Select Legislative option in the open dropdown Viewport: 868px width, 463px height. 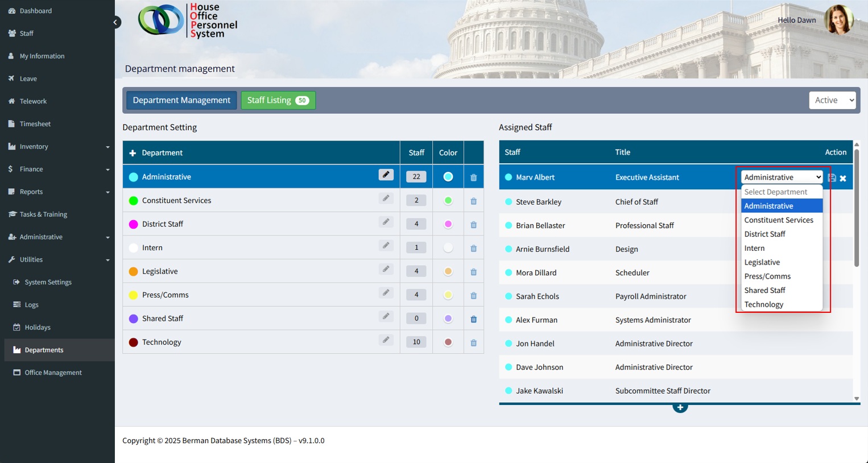click(x=762, y=262)
